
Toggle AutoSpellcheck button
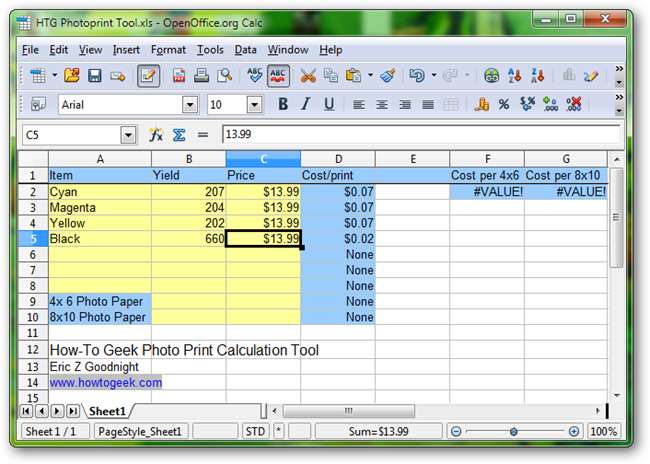[278, 75]
